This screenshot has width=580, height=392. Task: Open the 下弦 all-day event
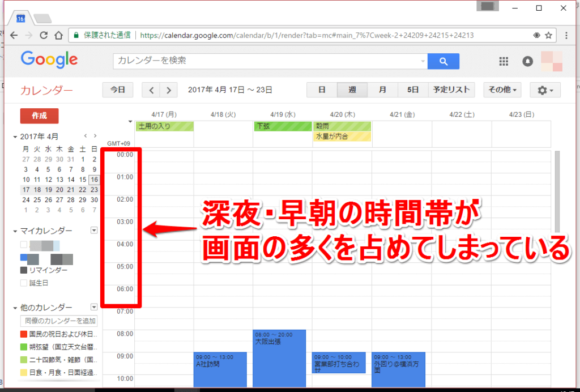click(283, 126)
